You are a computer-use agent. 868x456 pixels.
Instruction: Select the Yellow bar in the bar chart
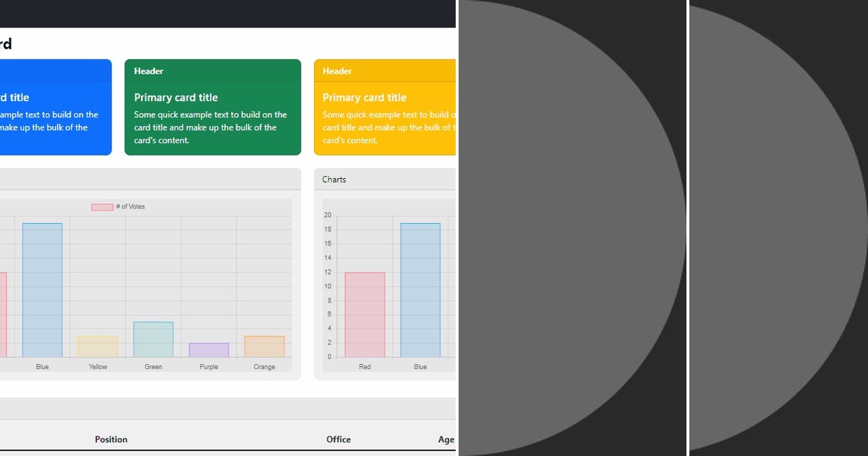(98, 346)
